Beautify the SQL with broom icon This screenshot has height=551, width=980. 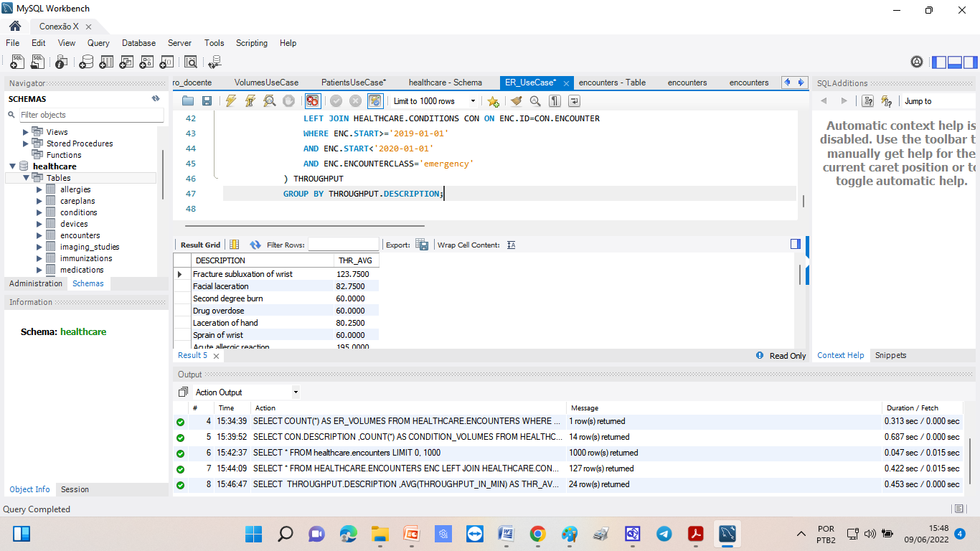(516, 101)
